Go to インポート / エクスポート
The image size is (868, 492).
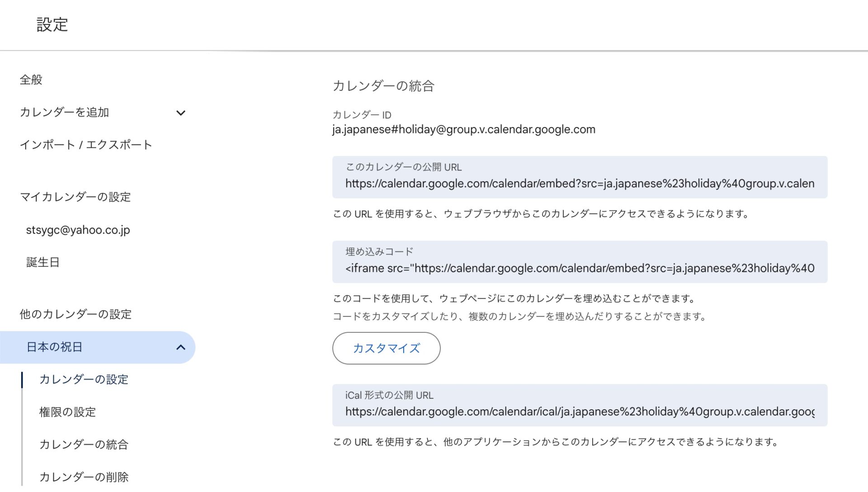86,145
